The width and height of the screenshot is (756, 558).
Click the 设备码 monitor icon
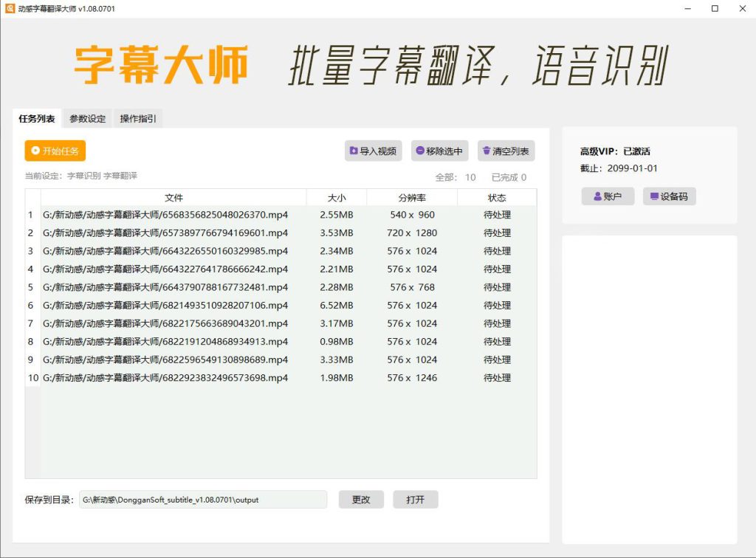pyautogui.click(x=654, y=197)
